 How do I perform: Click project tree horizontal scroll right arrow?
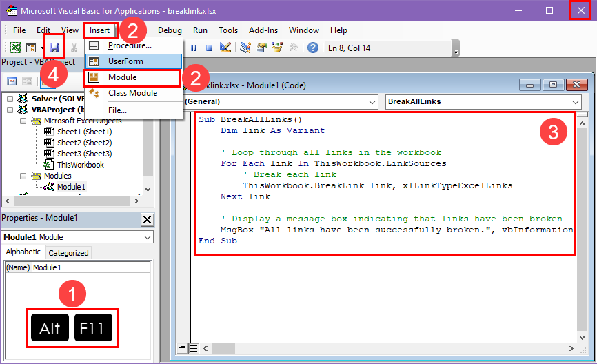point(136,201)
